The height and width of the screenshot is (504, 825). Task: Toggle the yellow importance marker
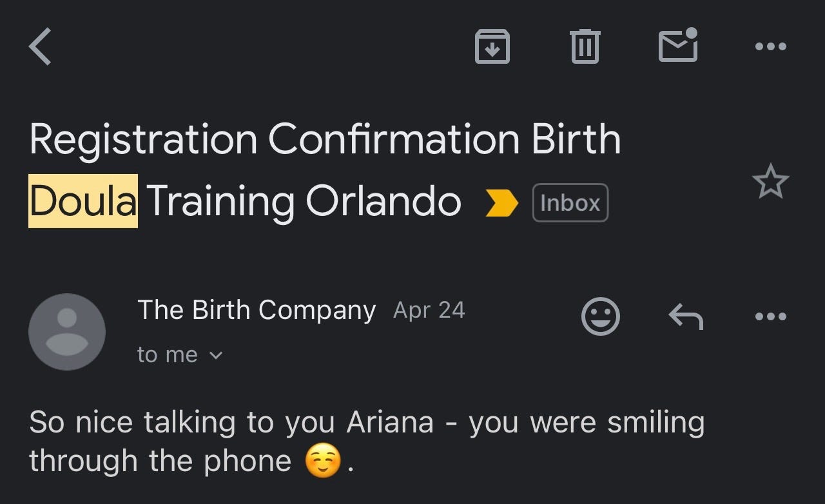[501, 203]
